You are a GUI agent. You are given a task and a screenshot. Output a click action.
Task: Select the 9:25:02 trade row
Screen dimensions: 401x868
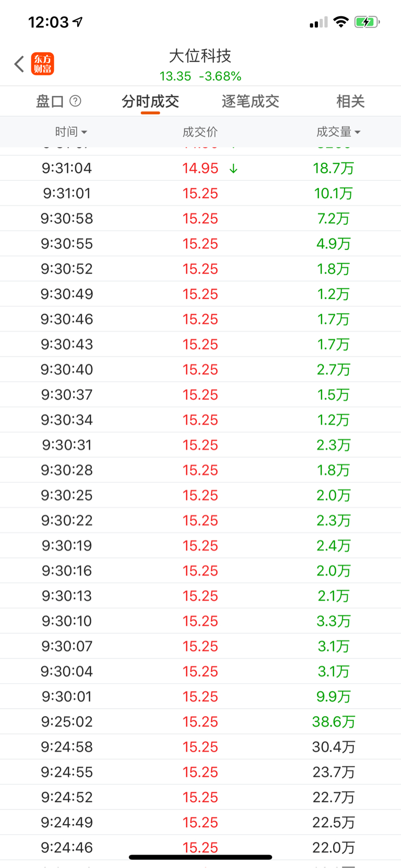point(200,721)
